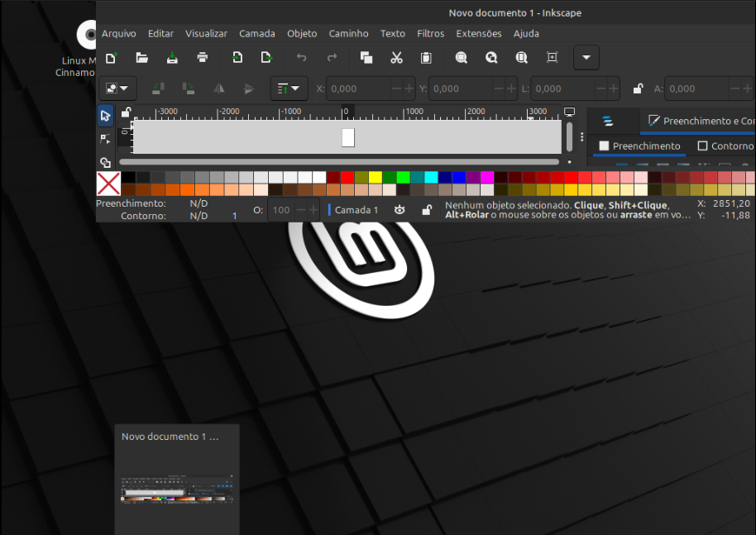
Task: Open the Layers and Objects panel icon
Action: click(x=608, y=121)
